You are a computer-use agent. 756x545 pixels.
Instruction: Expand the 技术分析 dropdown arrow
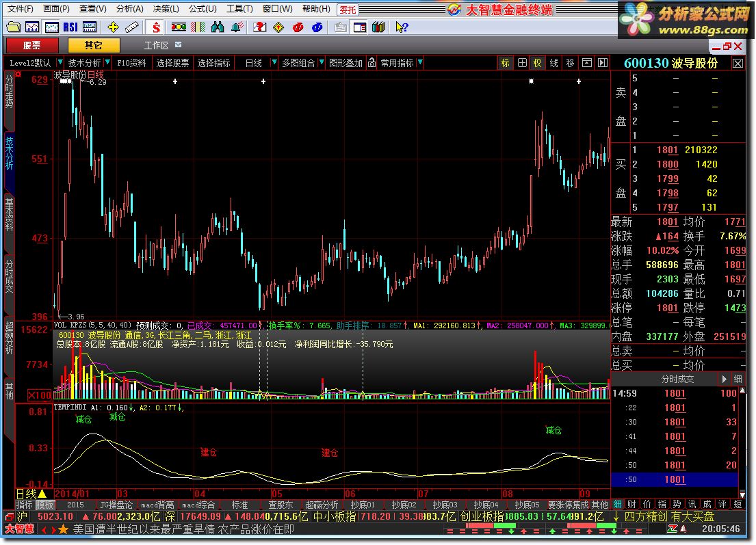pyautogui.click(x=107, y=62)
